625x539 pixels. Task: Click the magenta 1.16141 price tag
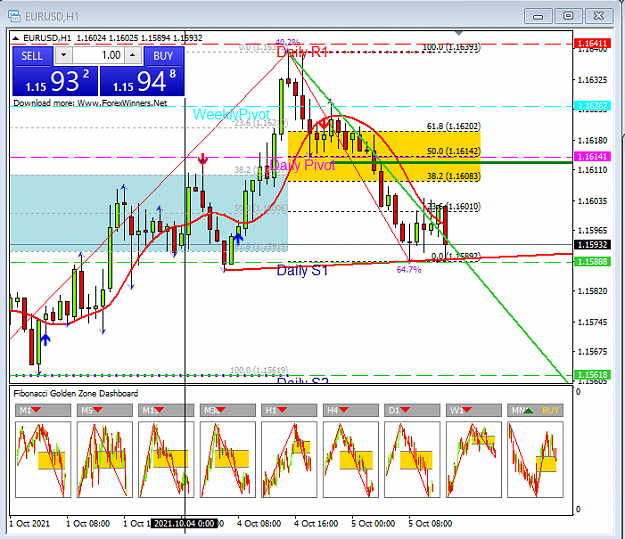tap(592, 156)
